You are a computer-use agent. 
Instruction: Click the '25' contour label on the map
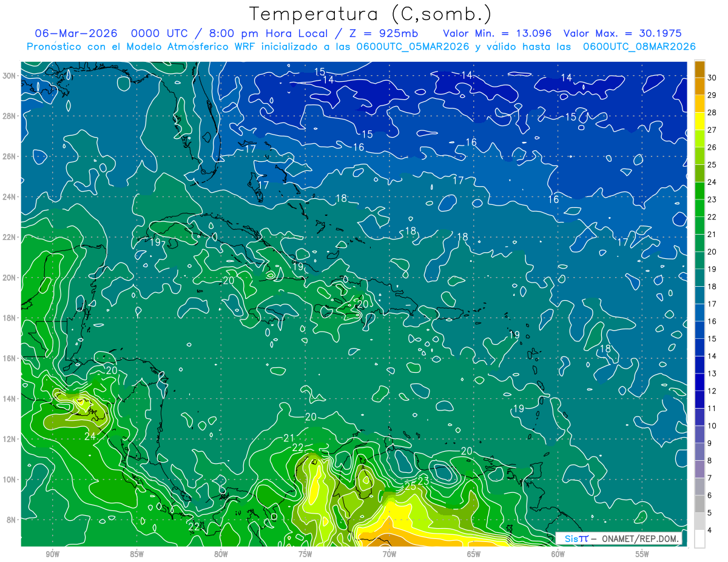pyautogui.click(x=409, y=487)
